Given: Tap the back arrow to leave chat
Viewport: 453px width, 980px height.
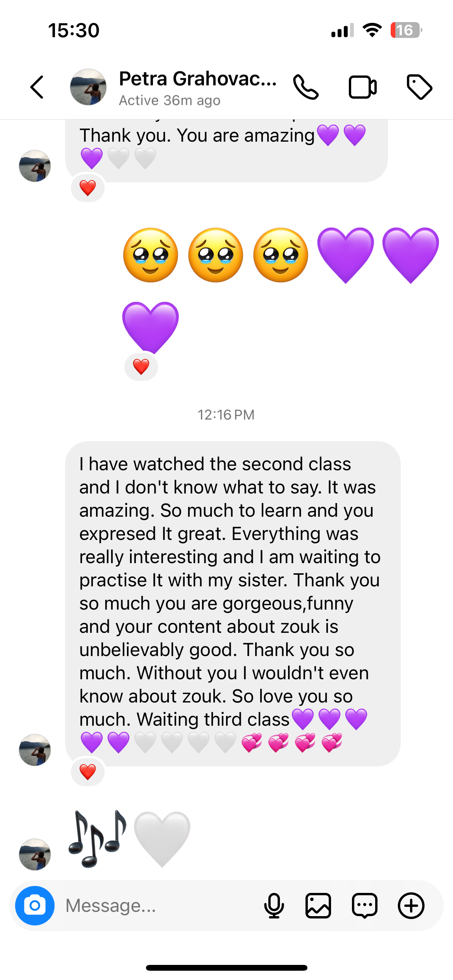Looking at the screenshot, I should tap(37, 87).
